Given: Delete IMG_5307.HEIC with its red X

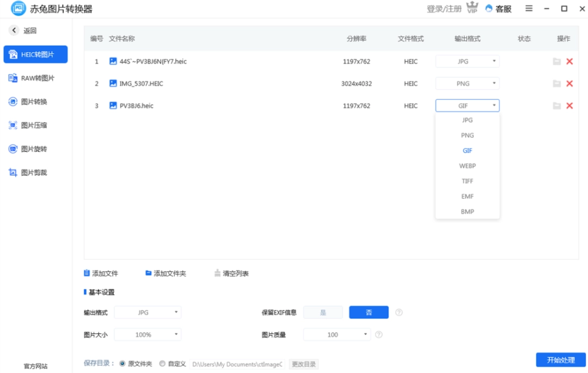Looking at the screenshot, I should coord(569,83).
